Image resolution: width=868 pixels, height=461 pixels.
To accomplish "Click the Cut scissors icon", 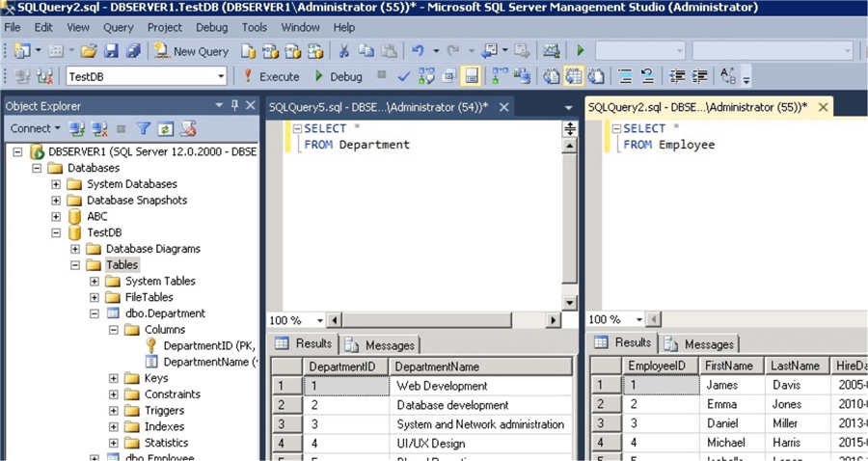I will 343,51.
